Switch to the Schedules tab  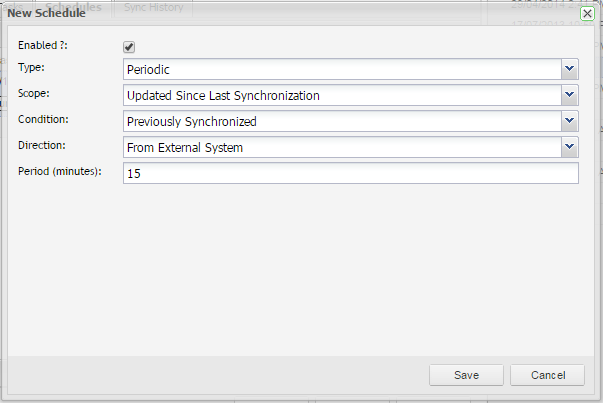75,7
